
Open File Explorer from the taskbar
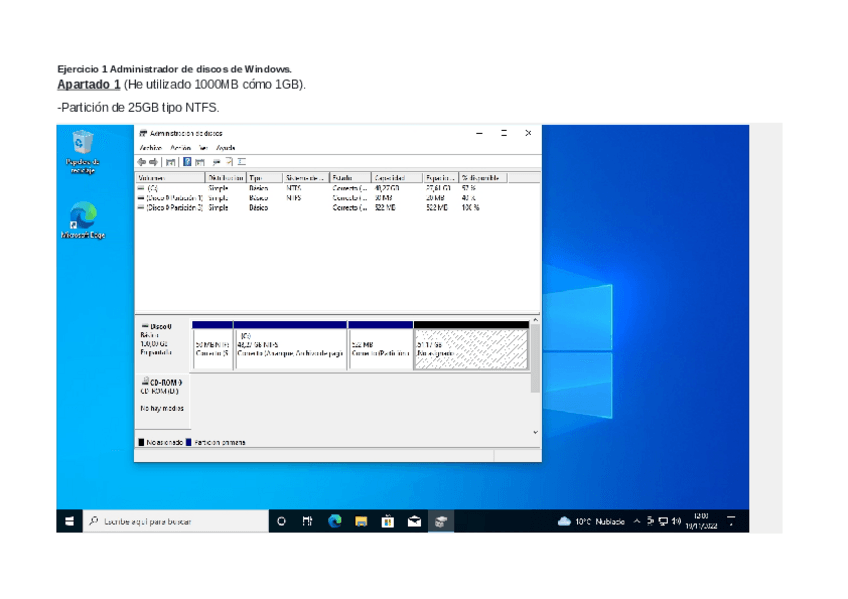pyautogui.click(x=361, y=521)
